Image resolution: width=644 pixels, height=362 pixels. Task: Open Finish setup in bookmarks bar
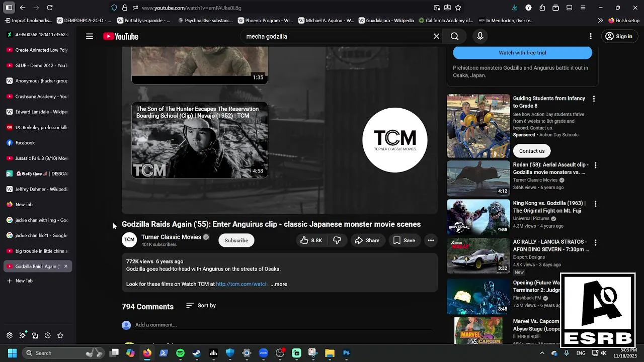pyautogui.click(x=624, y=21)
